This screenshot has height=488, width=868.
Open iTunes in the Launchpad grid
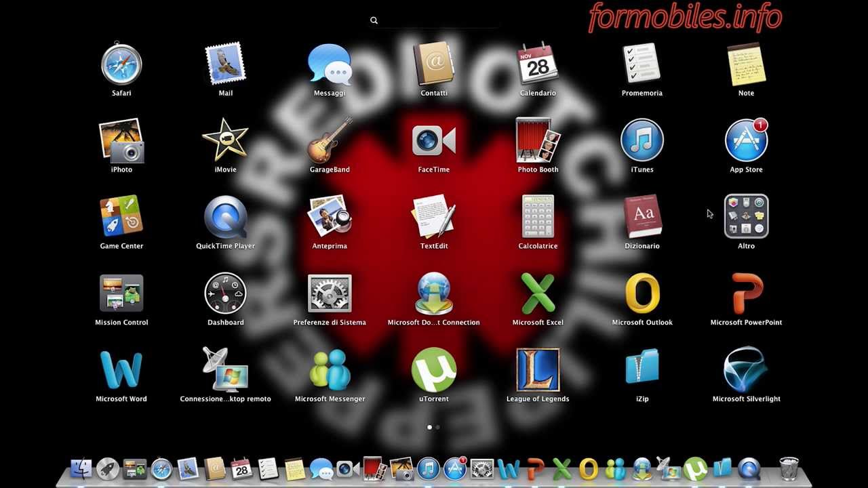tap(642, 140)
